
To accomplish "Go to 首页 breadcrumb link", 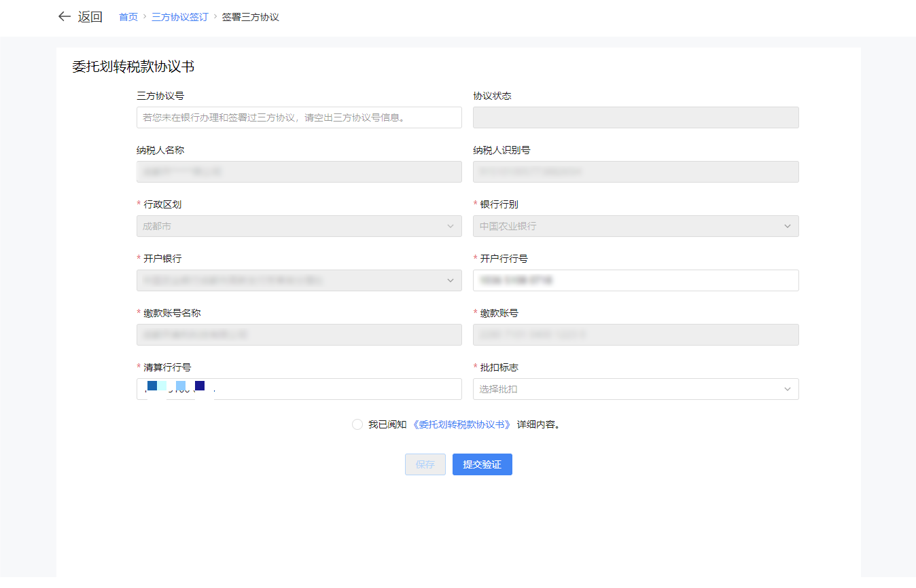I will click(128, 17).
